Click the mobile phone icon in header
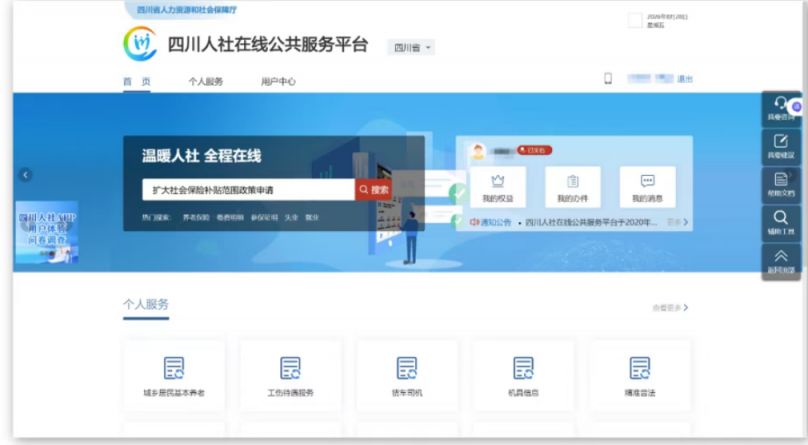Image resolution: width=808 pixels, height=445 pixels. (x=608, y=78)
